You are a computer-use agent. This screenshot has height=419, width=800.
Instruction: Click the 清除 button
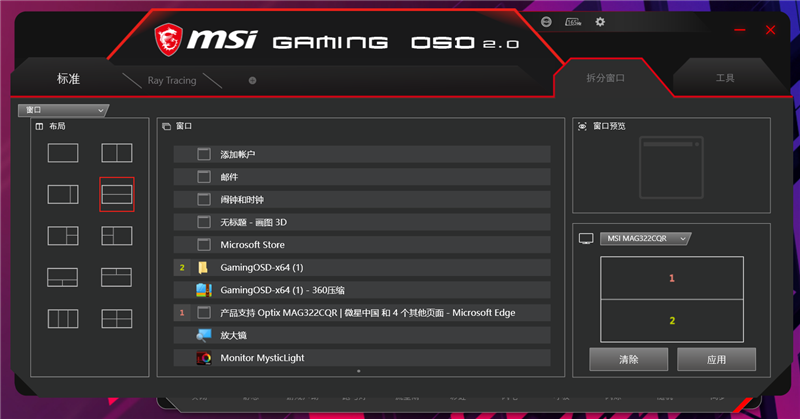[629, 359]
